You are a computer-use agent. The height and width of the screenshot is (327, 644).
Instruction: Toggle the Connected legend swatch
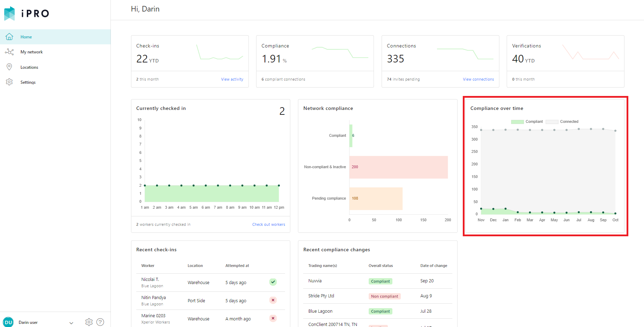[552, 122]
